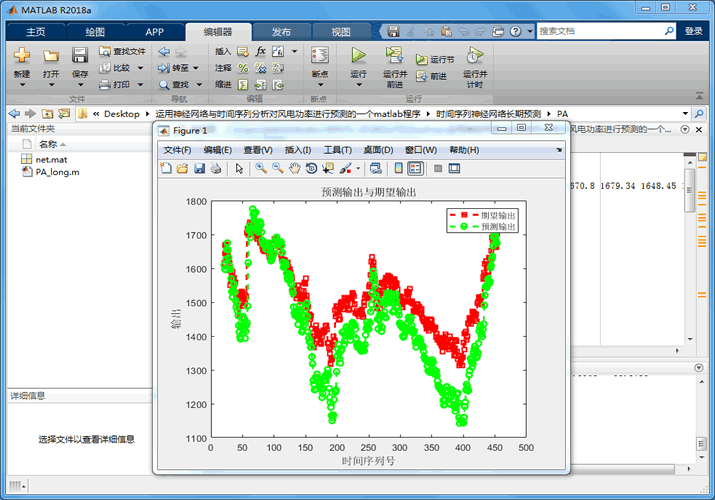Switch to the 主页 (Home) tab
715x500 pixels.
pyautogui.click(x=36, y=32)
